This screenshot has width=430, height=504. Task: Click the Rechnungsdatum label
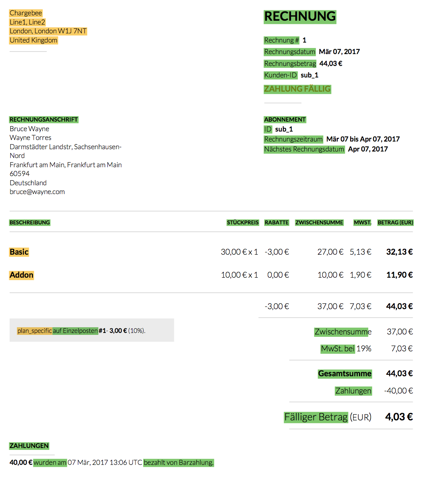pos(289,52)
